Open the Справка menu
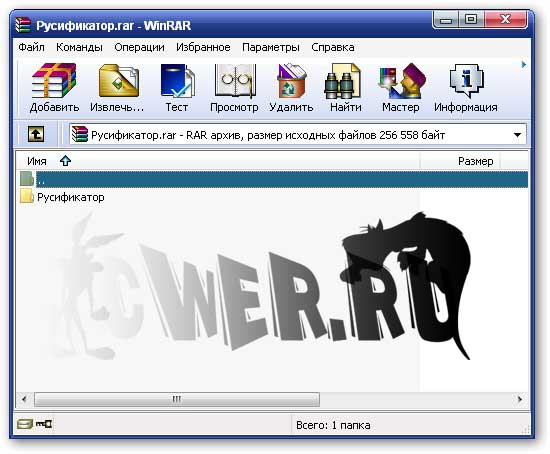The height and width of the screenshot is (454, 550). (x=333, y=47)
